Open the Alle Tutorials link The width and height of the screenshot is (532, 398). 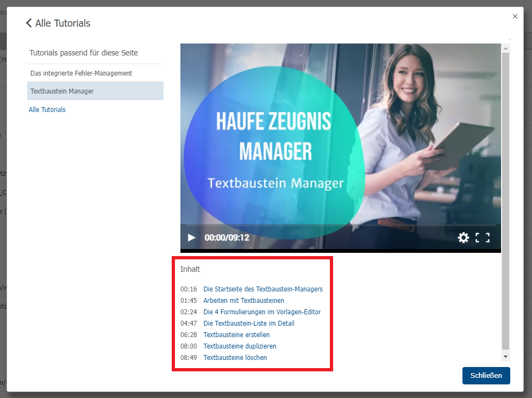(47, 110)
